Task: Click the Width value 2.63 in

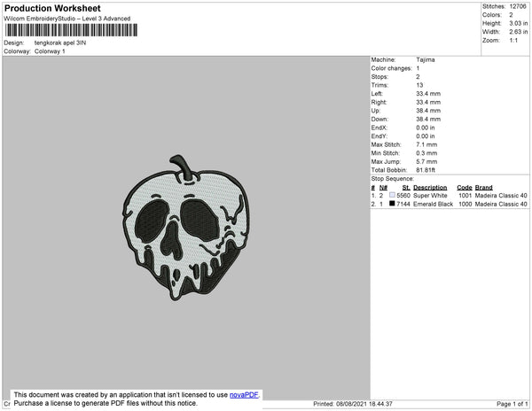Action: 518,32
